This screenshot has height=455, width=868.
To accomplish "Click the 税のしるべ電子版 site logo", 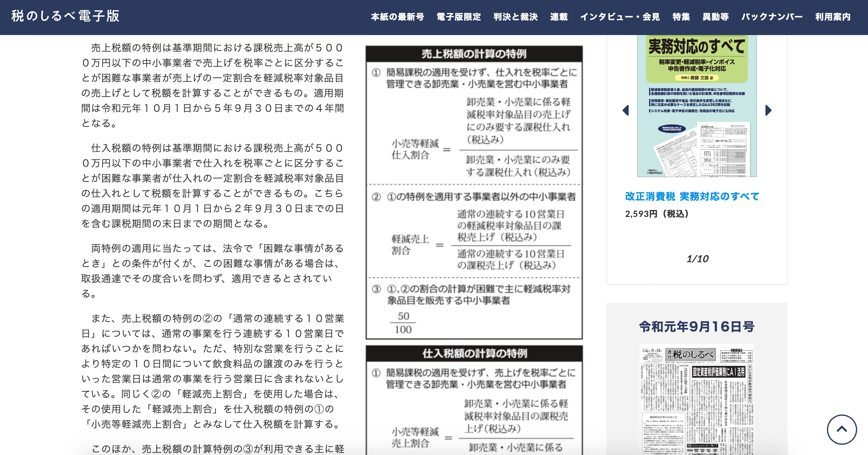I will point(65,16).
